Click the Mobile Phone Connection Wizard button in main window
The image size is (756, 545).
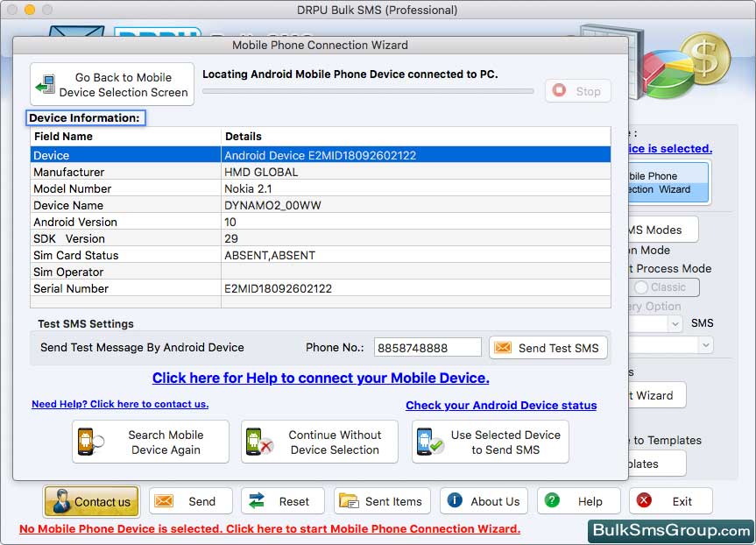coord(668,182)
